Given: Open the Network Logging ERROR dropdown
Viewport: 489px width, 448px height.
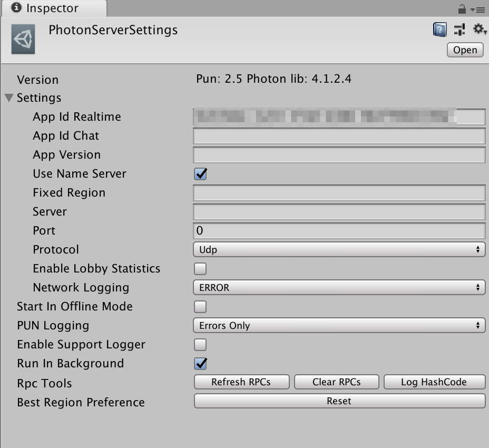Looking at the screenshot, I should tap(339, 287).
